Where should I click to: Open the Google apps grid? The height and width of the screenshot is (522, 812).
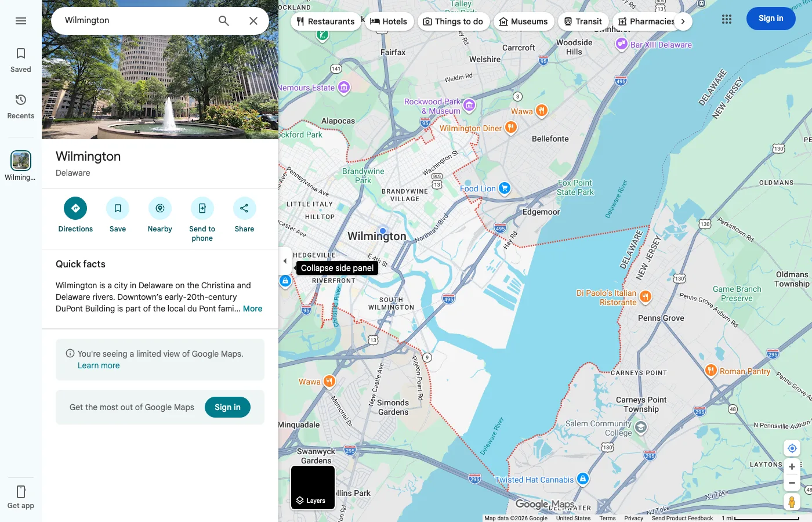pyautogui.click(x=727, y=19)
